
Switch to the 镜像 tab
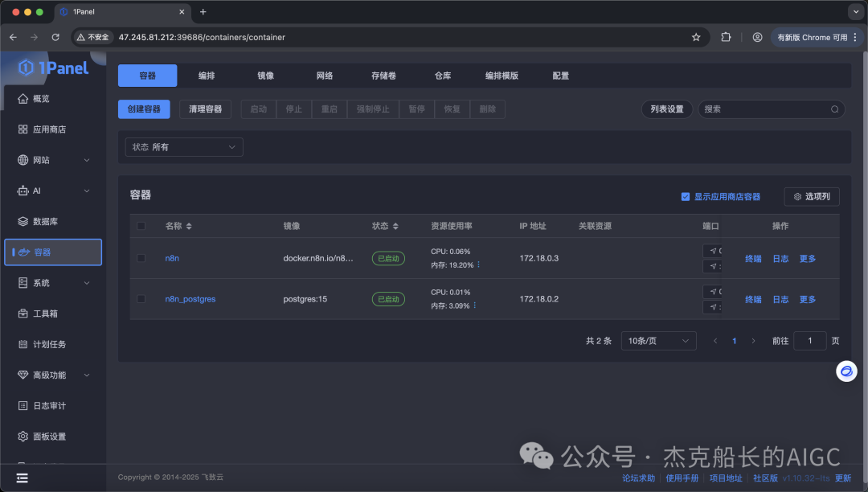[266, 76]
